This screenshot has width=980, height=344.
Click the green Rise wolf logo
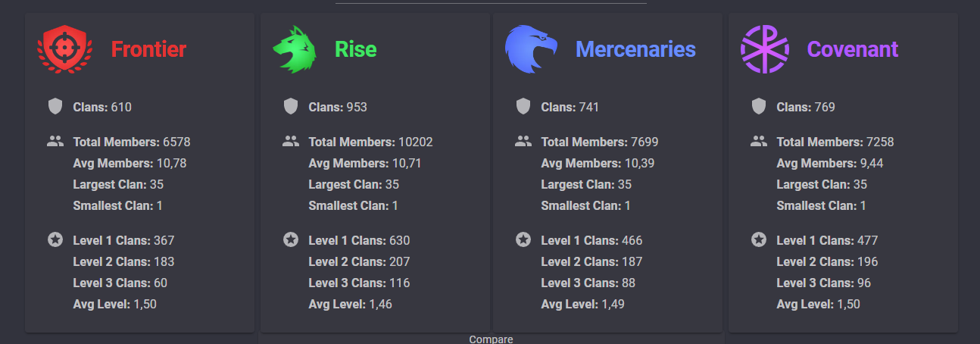(295, 50)
